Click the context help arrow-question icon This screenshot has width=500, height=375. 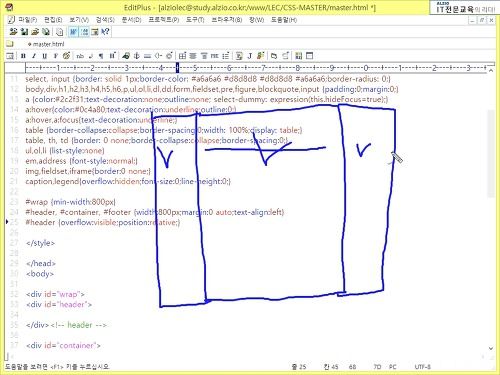pos(105,32)
